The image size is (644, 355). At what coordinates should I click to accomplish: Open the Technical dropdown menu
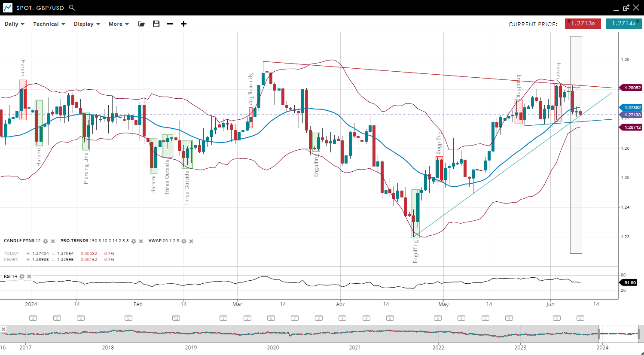[x=49, y=24]
